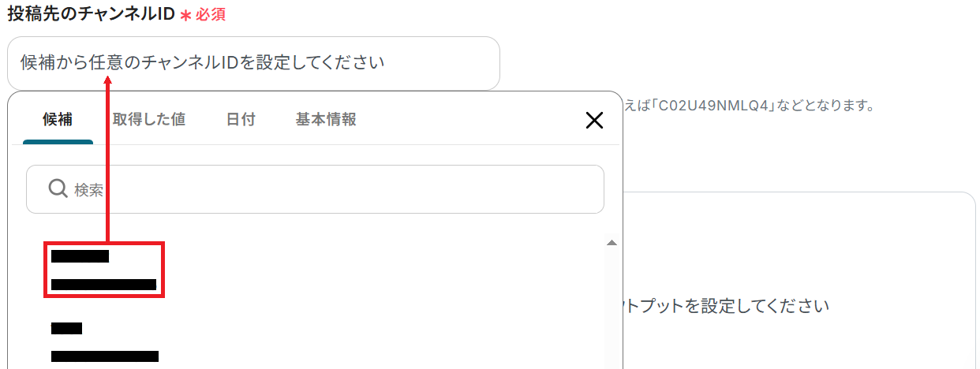Click the 投稿先のチャンネルID field label

click(91, 15)
